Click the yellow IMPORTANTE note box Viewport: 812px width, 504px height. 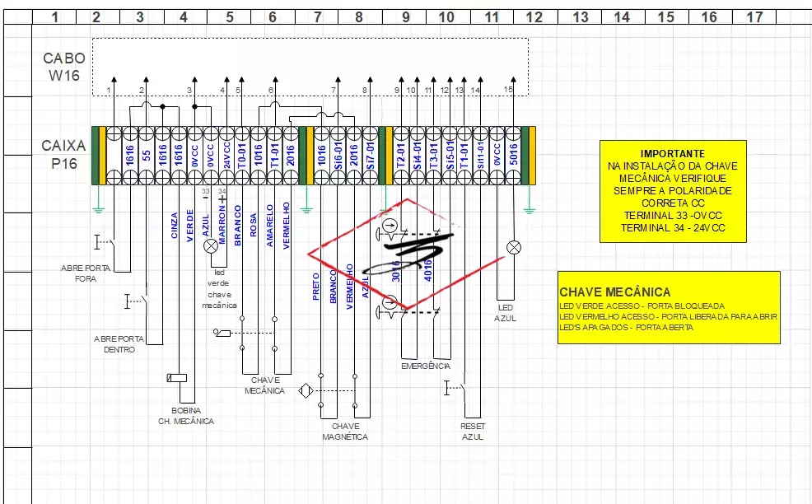672,191
